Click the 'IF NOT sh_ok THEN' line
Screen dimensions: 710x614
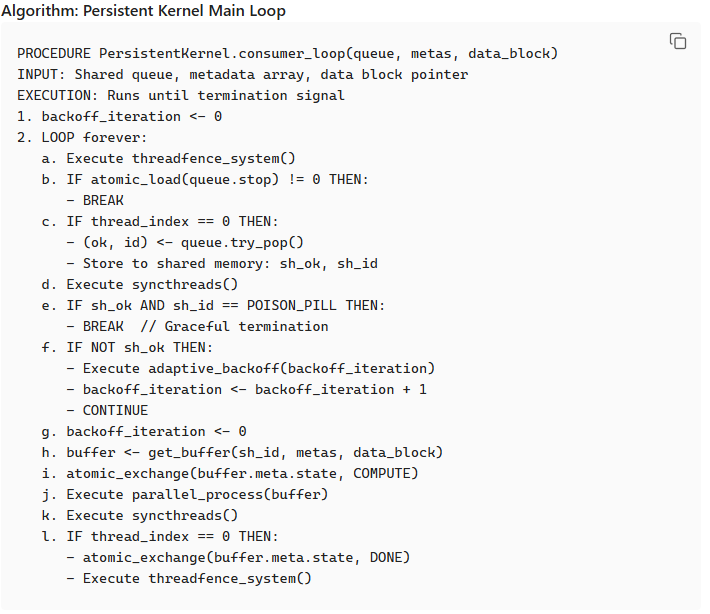tap(139, 347)
